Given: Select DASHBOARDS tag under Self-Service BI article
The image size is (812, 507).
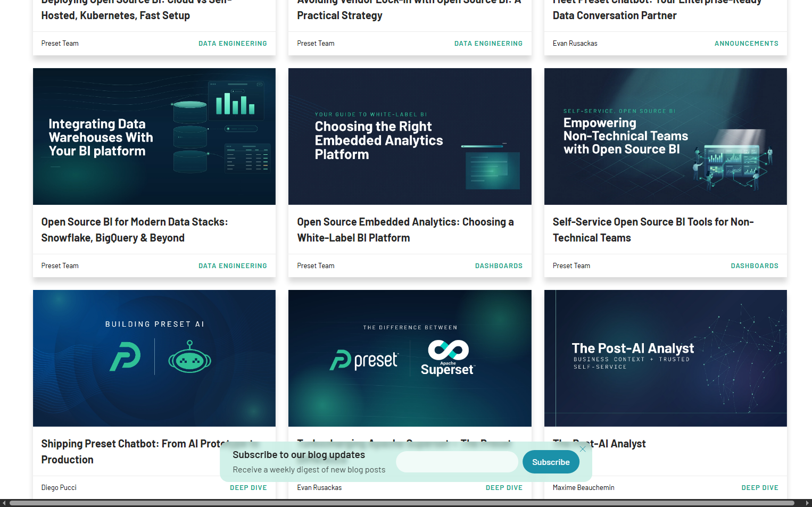Looking at the screenshot, I should [755, 266].
